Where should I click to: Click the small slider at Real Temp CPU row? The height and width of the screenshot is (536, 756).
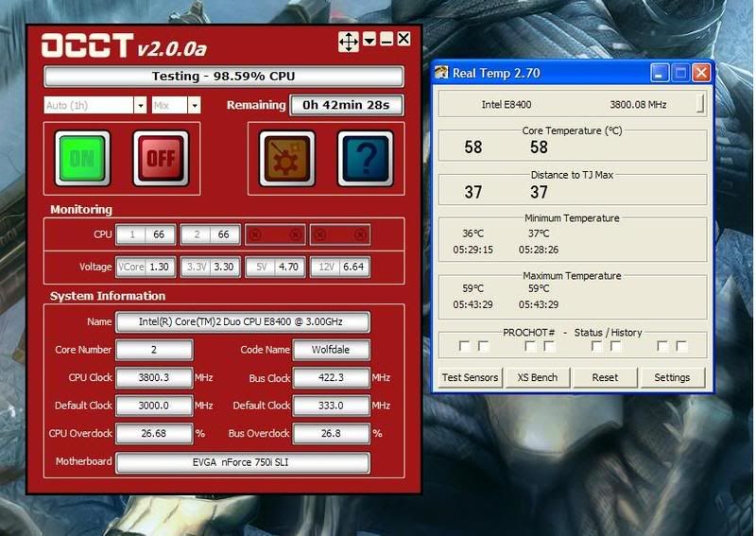pyautogui.click(x=700, y=104)
